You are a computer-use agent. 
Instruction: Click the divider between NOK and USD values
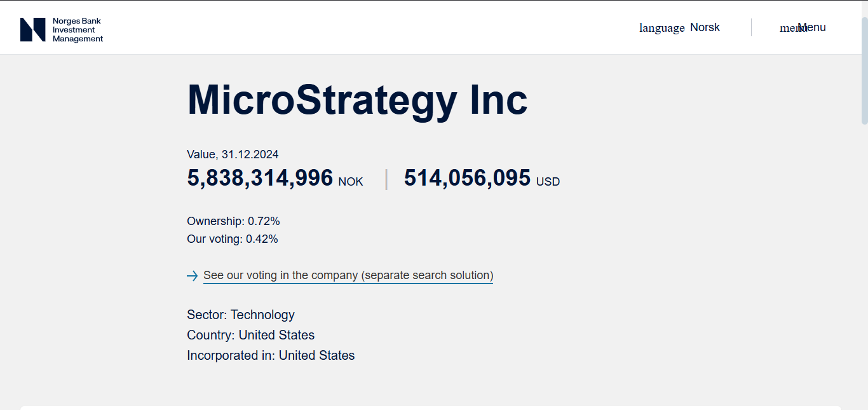tap(386, 179)
